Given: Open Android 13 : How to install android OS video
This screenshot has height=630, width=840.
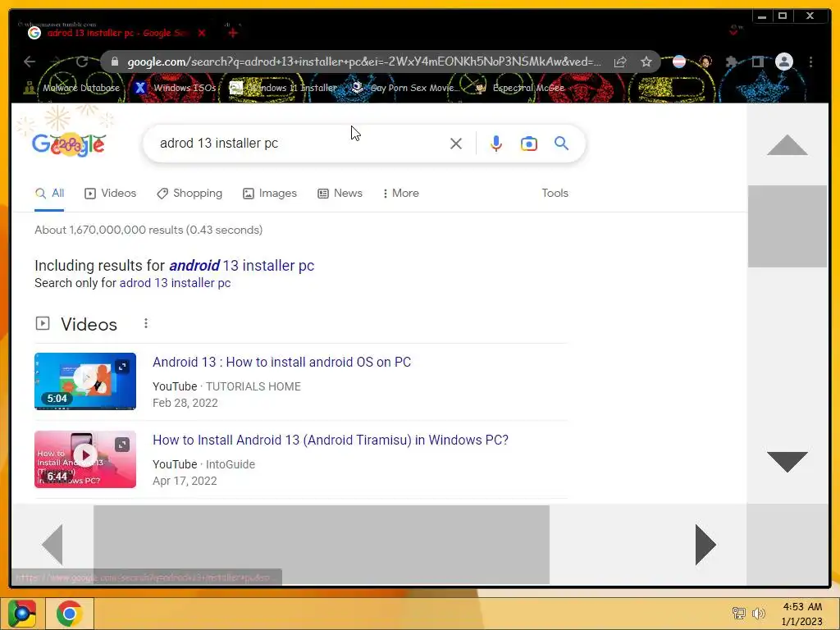Looking at the screenshot, I should pyautogui.click(x=282, y=362).
